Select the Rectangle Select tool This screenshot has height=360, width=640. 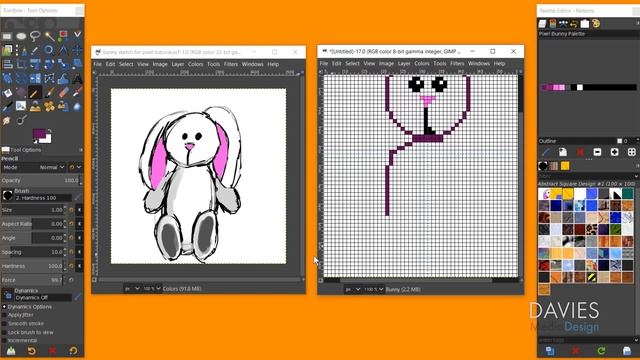tap(7, 36)
